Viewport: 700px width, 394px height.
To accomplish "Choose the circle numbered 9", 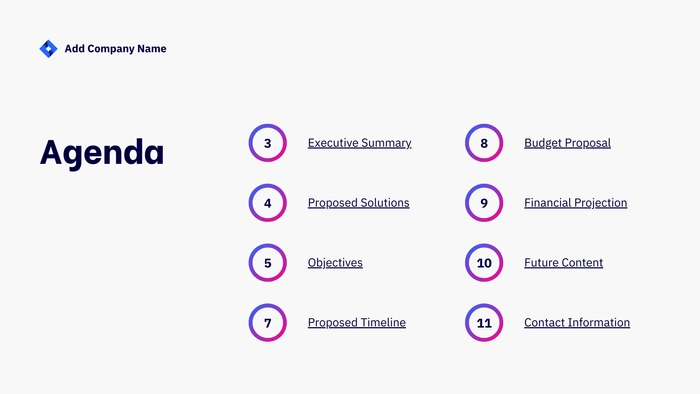I will tap(484, 203).
